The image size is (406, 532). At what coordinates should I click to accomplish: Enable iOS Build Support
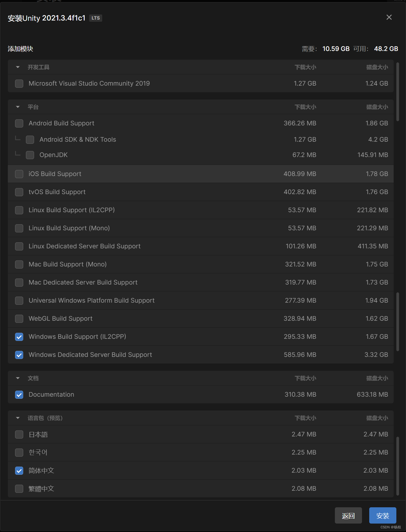coord(19,174)
